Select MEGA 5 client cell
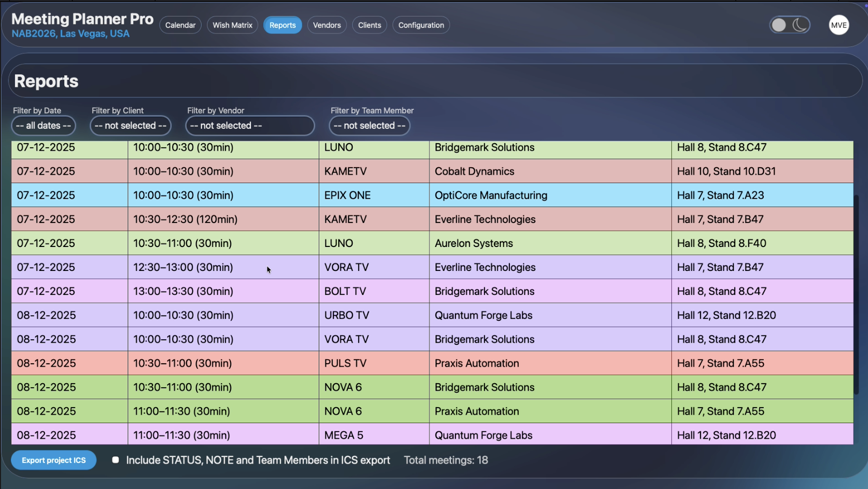 point(374,434)
